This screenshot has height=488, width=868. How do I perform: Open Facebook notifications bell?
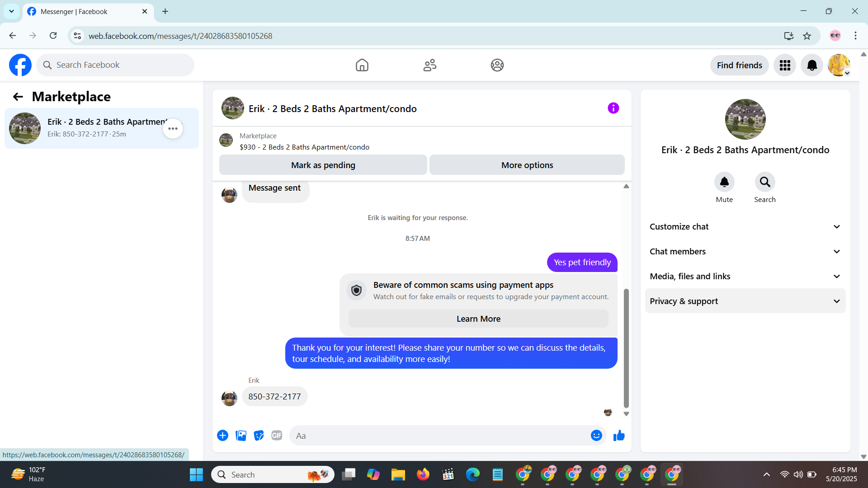(x=812, y=66)
